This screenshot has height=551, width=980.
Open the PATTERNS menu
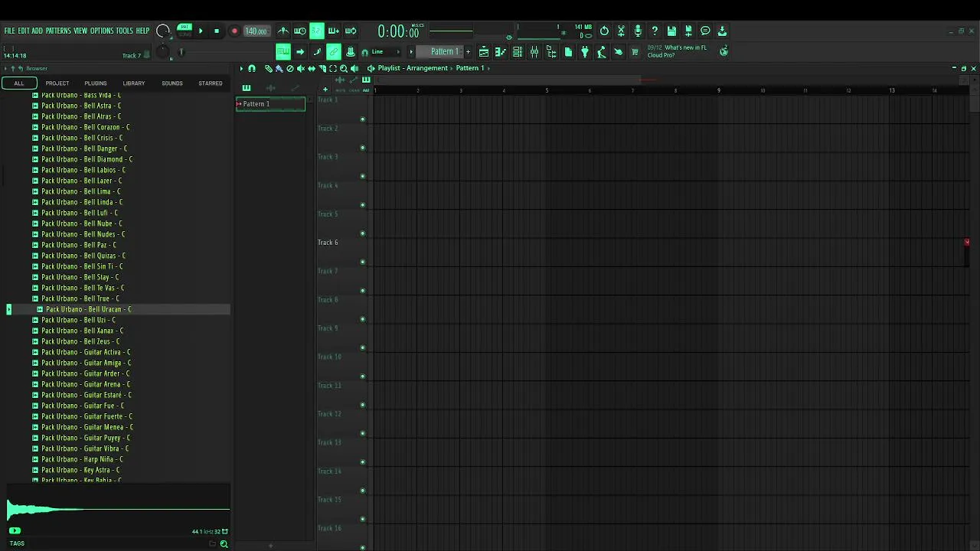coord(58,31)
